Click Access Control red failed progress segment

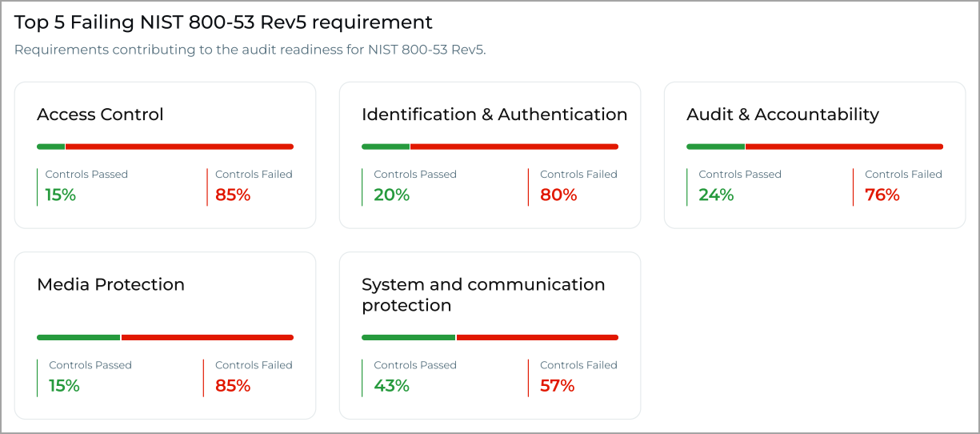180,147
